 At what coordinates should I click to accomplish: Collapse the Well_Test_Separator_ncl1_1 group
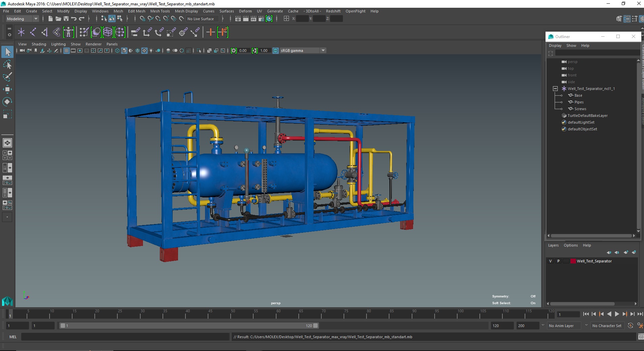pos(555,89)
